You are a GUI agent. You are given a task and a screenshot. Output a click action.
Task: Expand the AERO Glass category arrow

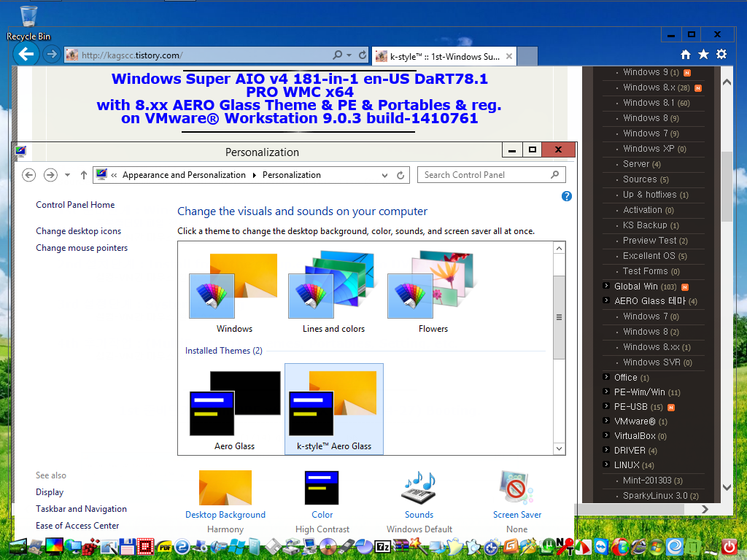coord(606,300)
